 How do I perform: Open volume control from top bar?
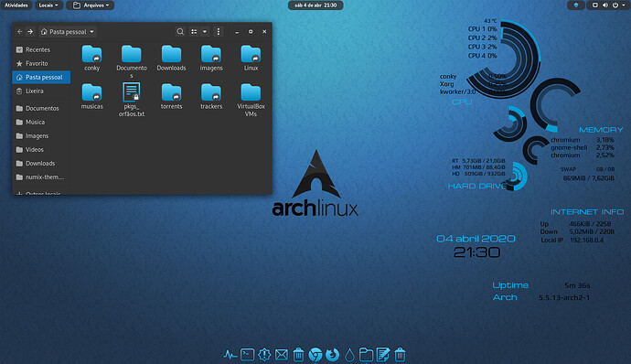[604, 5]
